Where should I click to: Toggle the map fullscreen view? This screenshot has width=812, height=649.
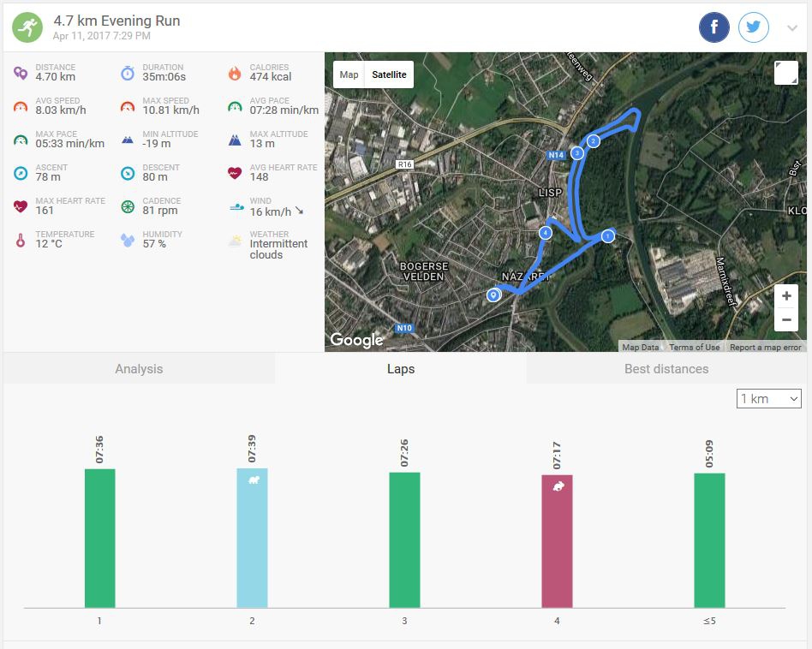click(785, 73)
